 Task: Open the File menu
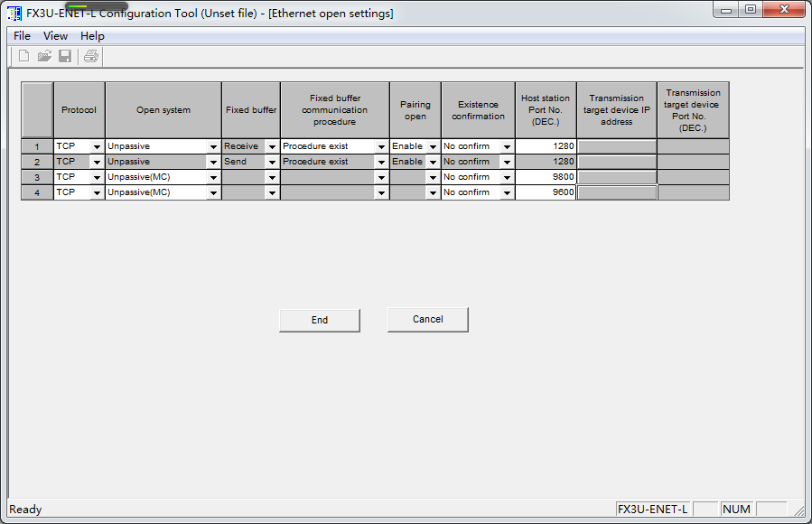[22, 36]
